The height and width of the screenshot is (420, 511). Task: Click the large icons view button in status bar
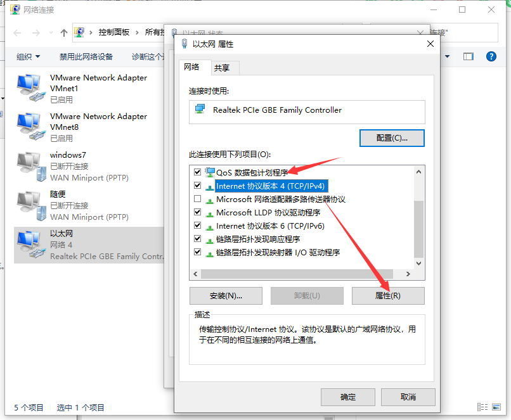496,407
